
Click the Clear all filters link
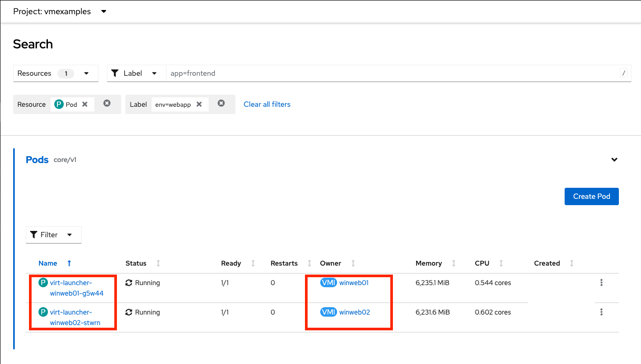point(267,104)
